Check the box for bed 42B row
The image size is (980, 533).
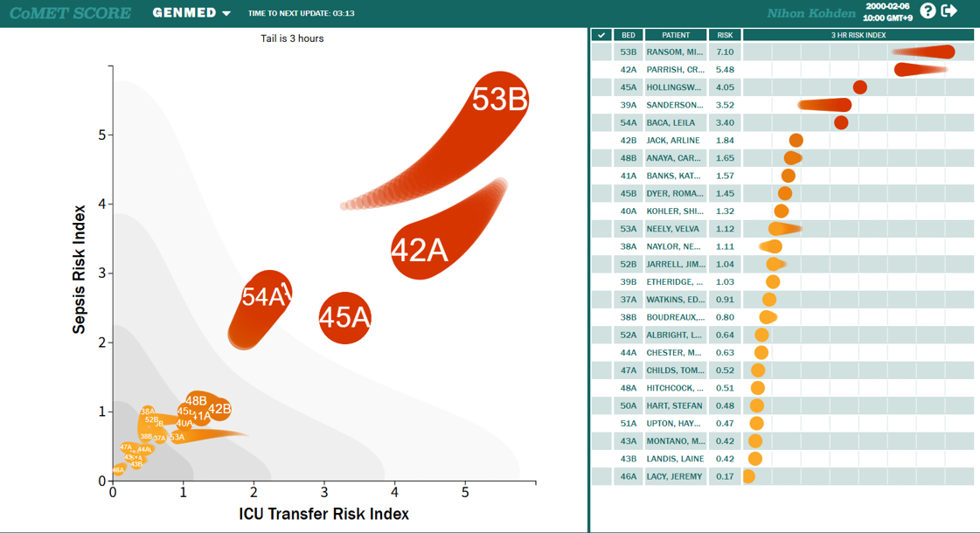601,141
